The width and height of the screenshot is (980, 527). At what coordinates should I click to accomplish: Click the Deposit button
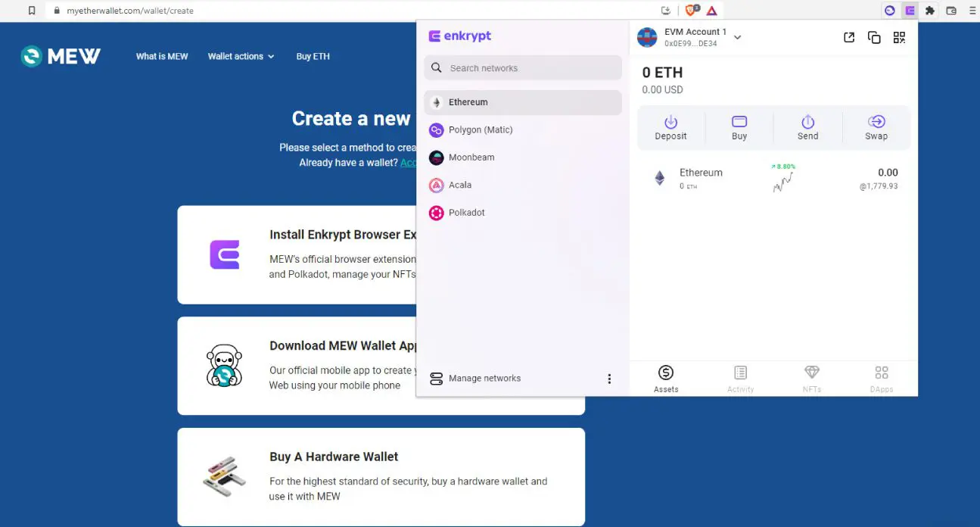click(670, 128)
